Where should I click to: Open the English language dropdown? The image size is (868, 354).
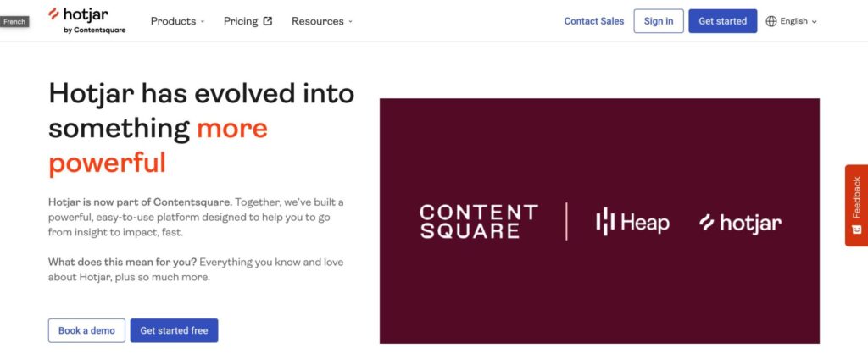pos(792,21)
